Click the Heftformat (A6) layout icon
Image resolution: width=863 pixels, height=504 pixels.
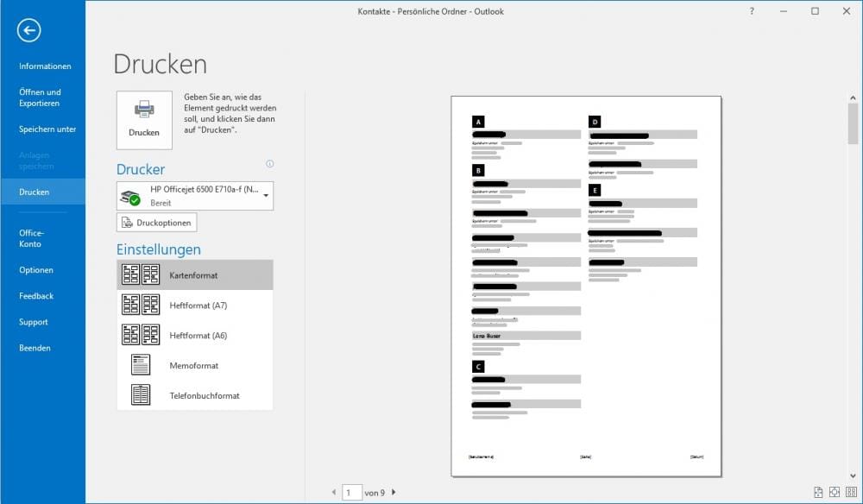click(x=141, y=335)
